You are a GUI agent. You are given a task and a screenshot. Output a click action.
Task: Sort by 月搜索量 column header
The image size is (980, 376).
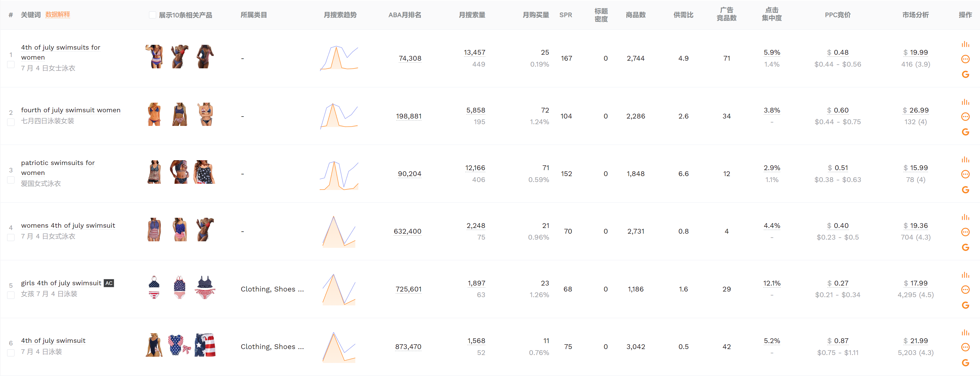click(x=472, y=15)
